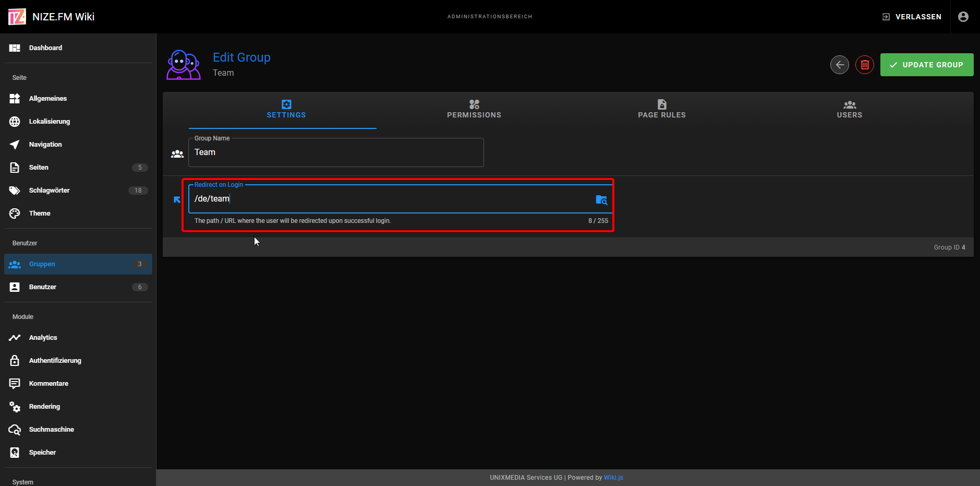The image size is (980, 486).
Task: Switch to the Page Rules tab
Action: 661,110
